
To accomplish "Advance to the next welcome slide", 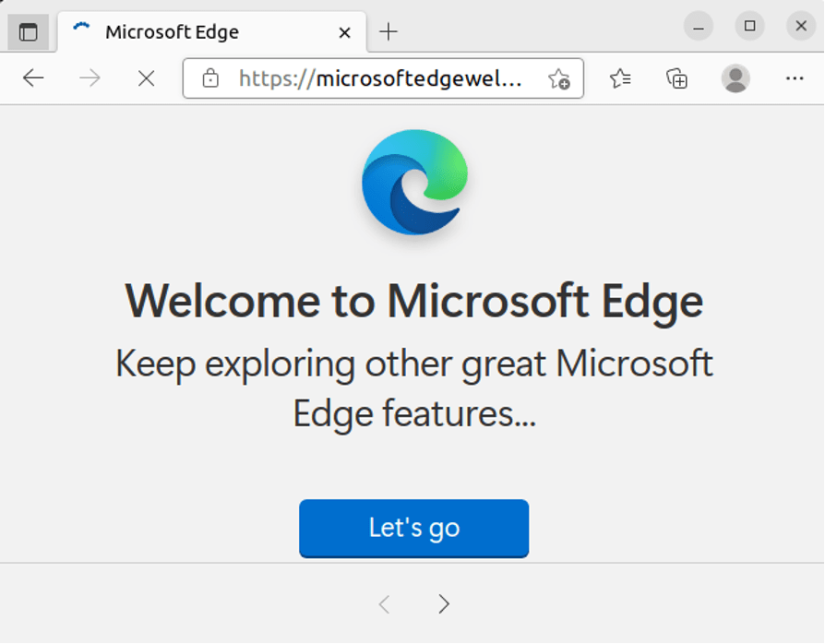I will click(444, 603).
